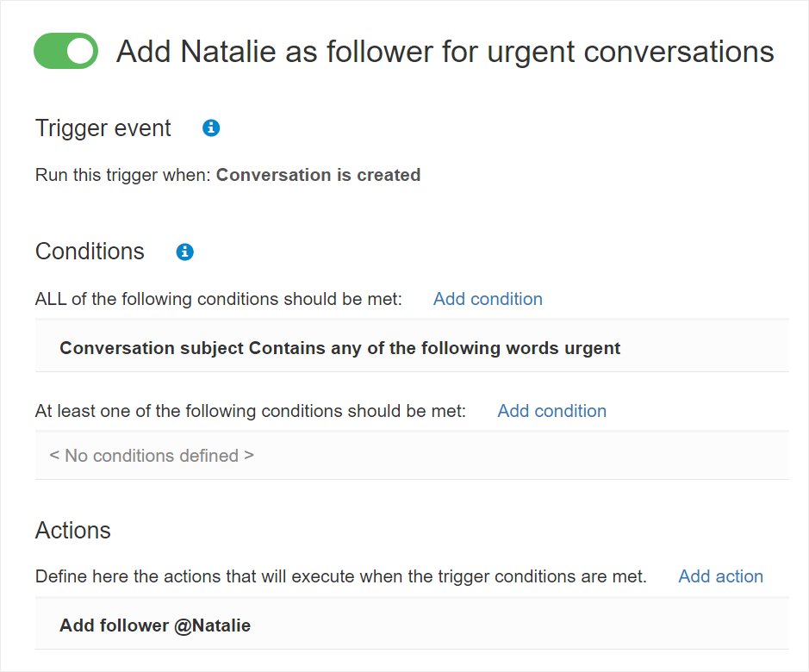Click the Define here the actions description text
Viewport: 809px width, 672px height.
point(340,576)
